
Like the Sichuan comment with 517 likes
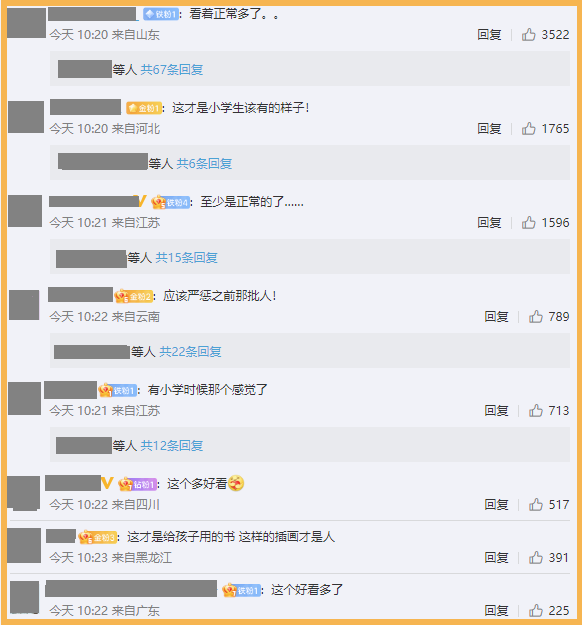pyautogui.click(x=536, y=505)
